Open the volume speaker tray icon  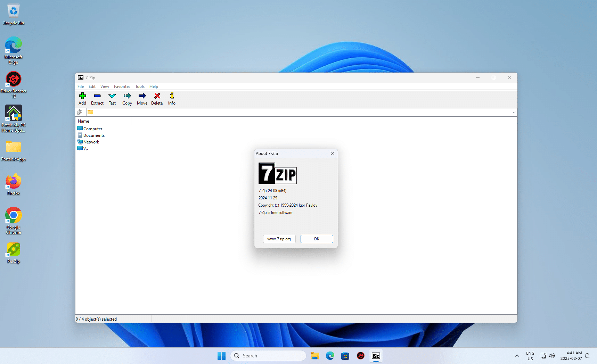click(x=552, y=356)
